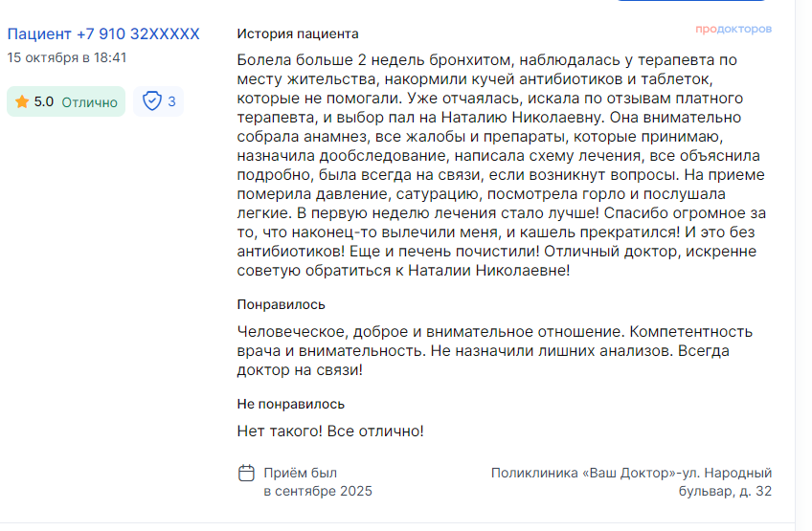Click the calendar icon beside visit date
Viewport: 812px width, 531px height.
(246, 473)
